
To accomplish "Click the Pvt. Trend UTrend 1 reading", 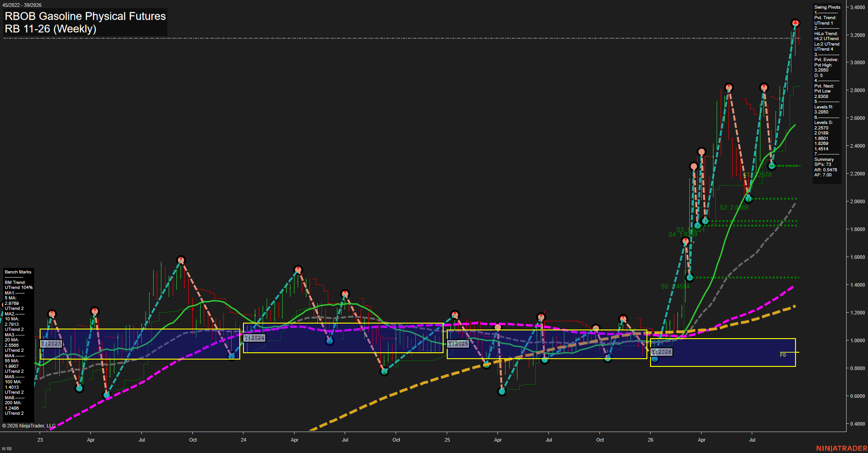I will pos(824,23).
